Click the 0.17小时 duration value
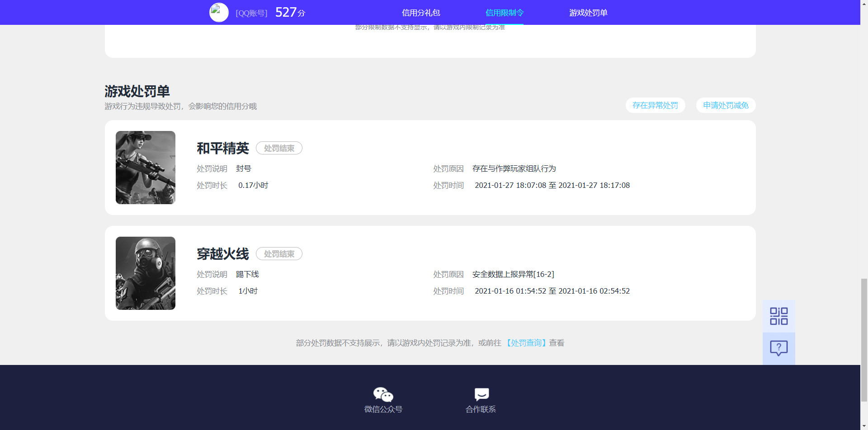 coord(253,185)
